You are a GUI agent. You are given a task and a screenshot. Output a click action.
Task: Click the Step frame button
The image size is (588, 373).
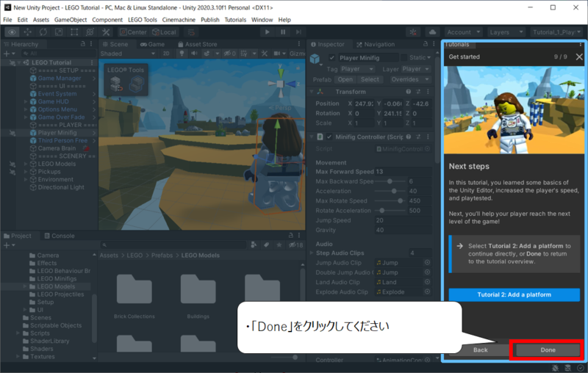click(298, 32)
